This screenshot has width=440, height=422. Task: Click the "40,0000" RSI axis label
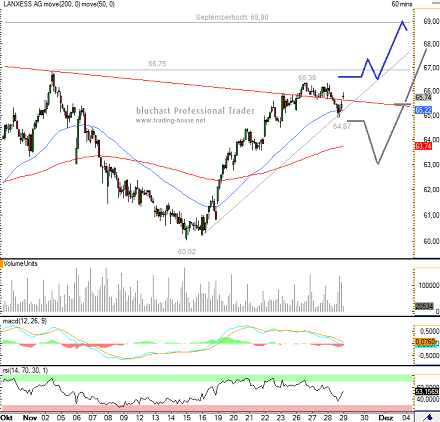(x=428, y=399)
